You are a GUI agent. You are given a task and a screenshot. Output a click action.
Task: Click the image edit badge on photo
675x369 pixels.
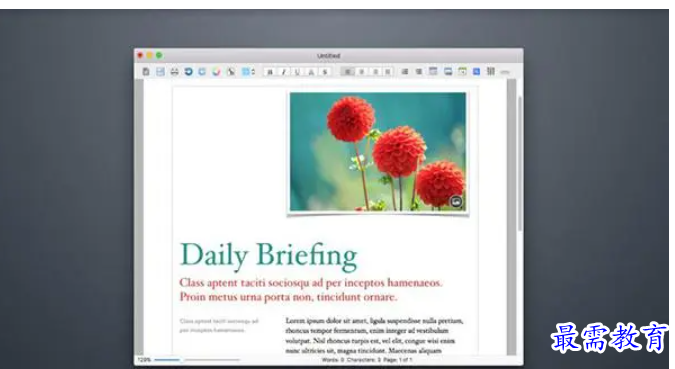tap(456, 201)
